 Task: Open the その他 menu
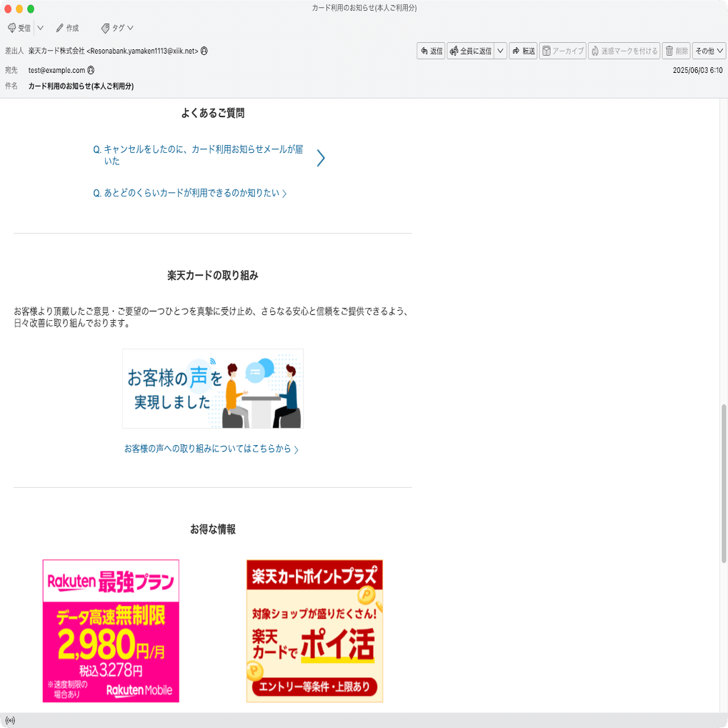[x=708, y=51]
